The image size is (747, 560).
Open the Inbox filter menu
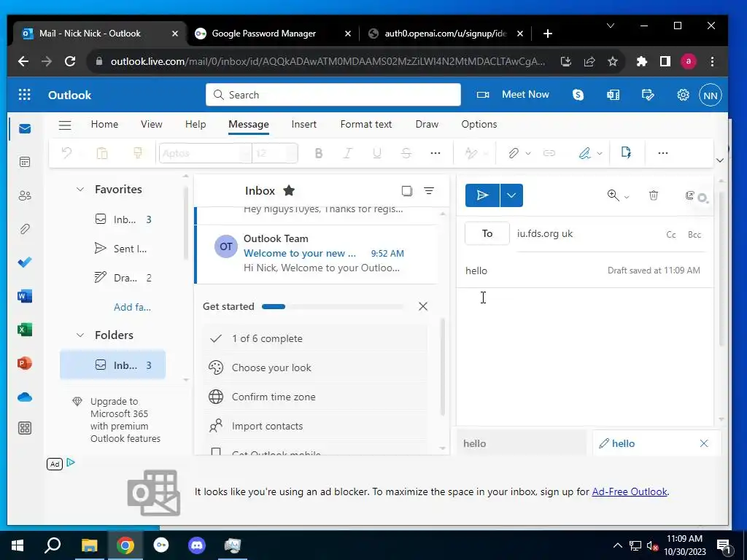click(x=429, y=191)
